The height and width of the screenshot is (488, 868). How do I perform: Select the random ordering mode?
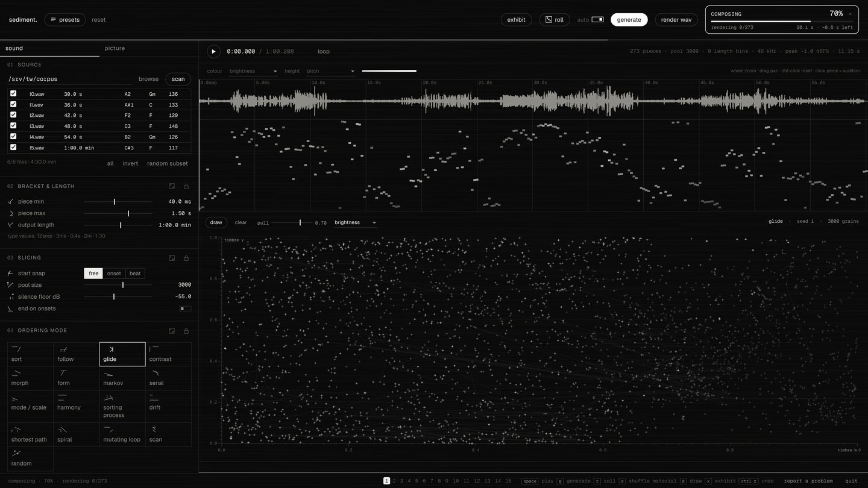tap(31, 458)
